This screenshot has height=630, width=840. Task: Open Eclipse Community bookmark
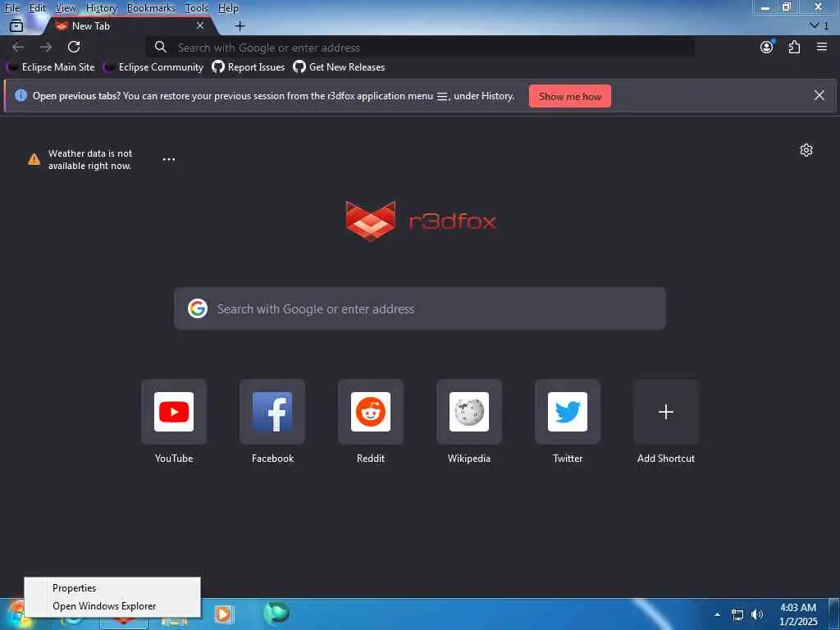153,67
